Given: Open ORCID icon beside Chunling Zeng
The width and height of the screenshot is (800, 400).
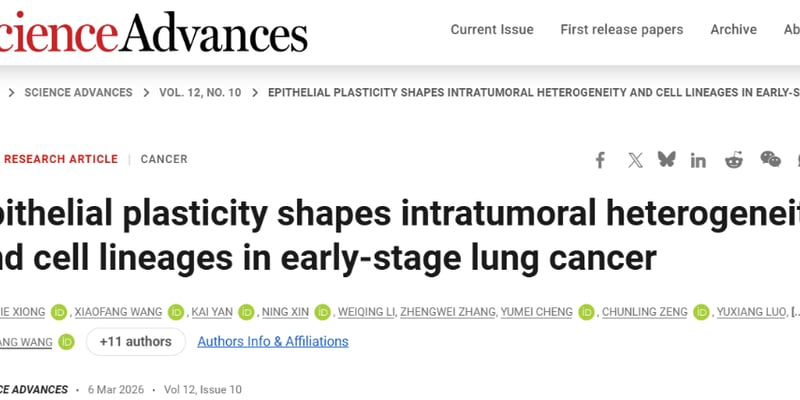Looking at the screenshot, I should [x=702, y=312].
